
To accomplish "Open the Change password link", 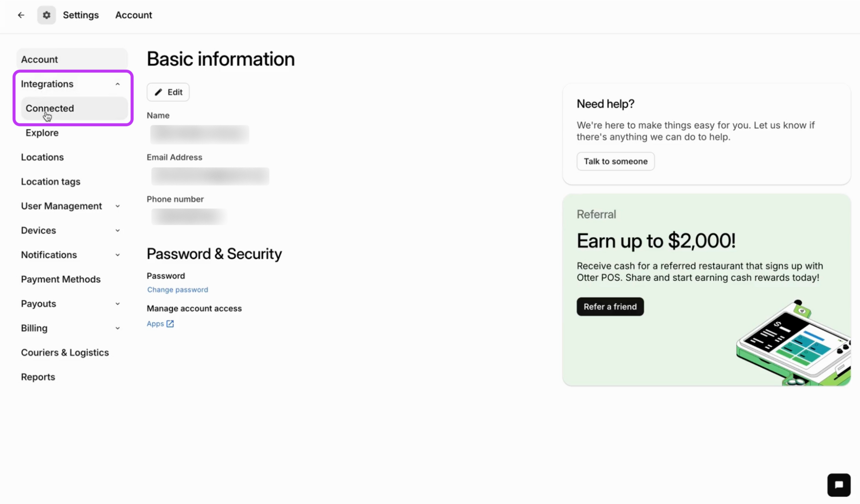I will point(177,290).
